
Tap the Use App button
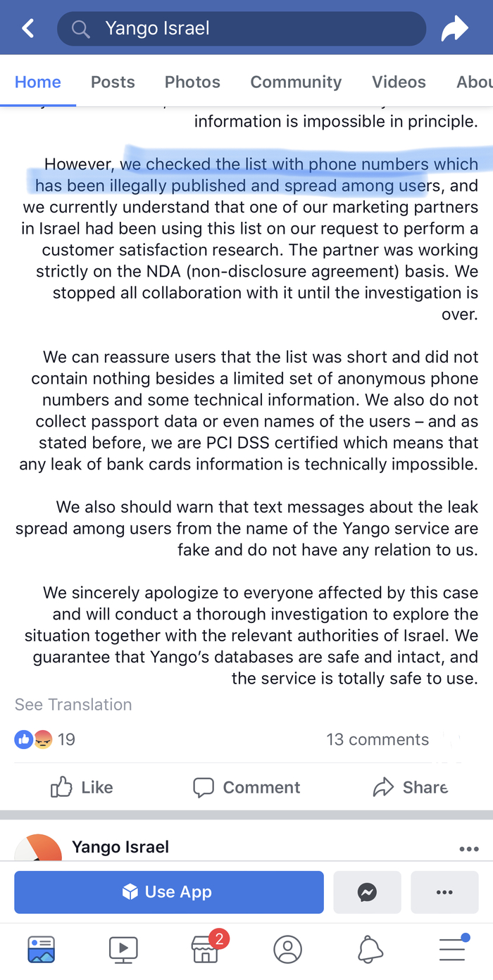point(169,892)
